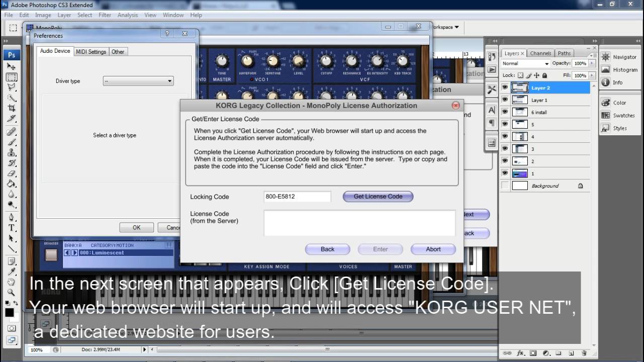The height and width of the screenshot is (362, 644).
Task: Click the Delete layer trash icon
Action: (584, 353)
